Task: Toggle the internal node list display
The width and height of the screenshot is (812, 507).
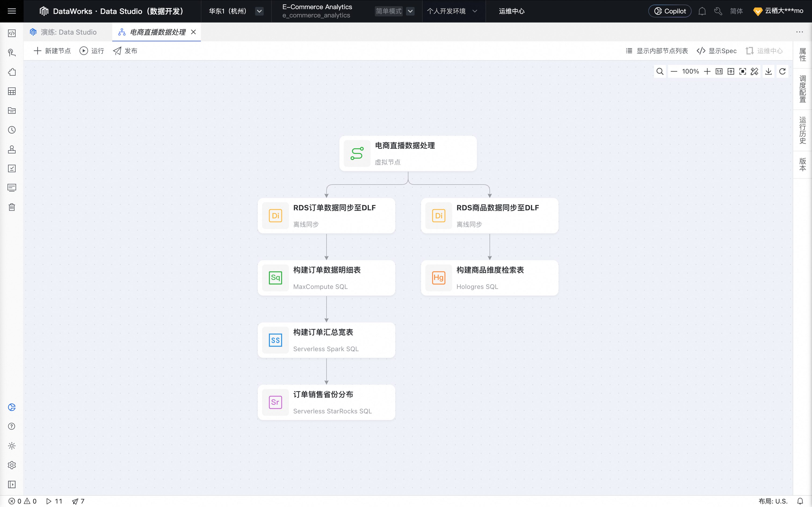Action: 657,51
